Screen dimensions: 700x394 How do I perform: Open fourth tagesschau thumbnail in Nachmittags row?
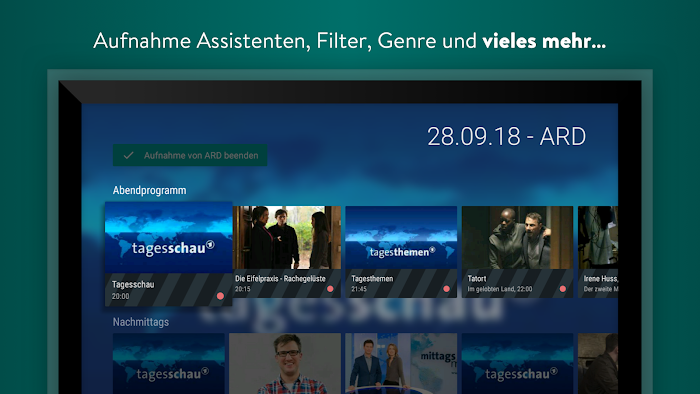pyautogui.click(x=517, y=364)
